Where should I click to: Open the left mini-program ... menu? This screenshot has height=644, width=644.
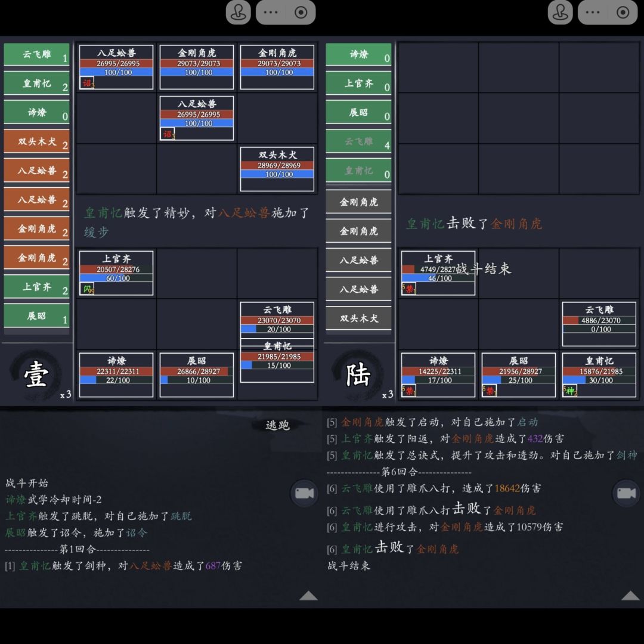270,12
